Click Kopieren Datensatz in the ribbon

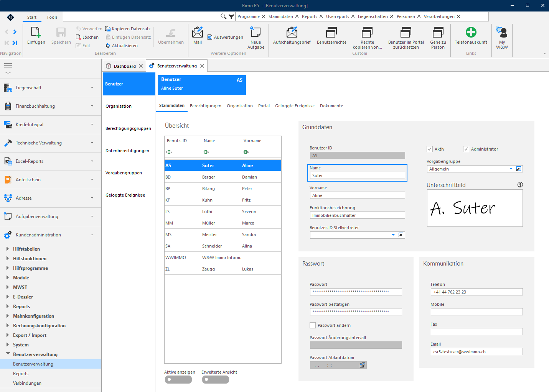click(128, 29)
